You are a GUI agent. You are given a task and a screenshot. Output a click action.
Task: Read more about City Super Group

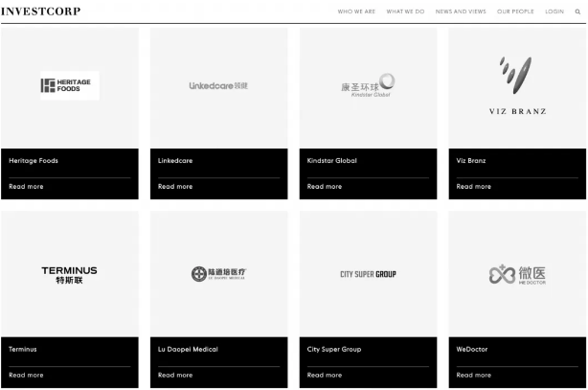[325, 375]
